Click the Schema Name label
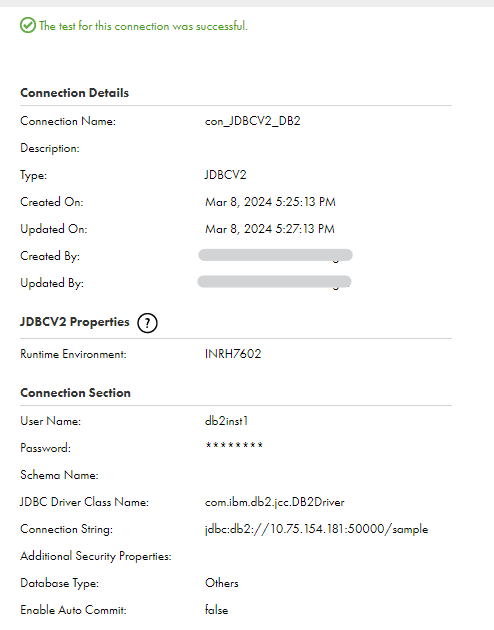 [x=59, y=475]
